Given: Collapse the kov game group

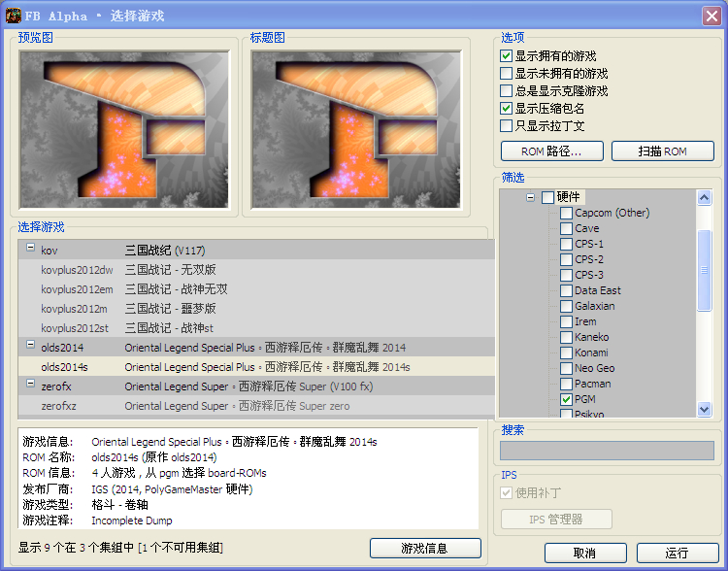Looking at the screenshot, I should [30, 248].
